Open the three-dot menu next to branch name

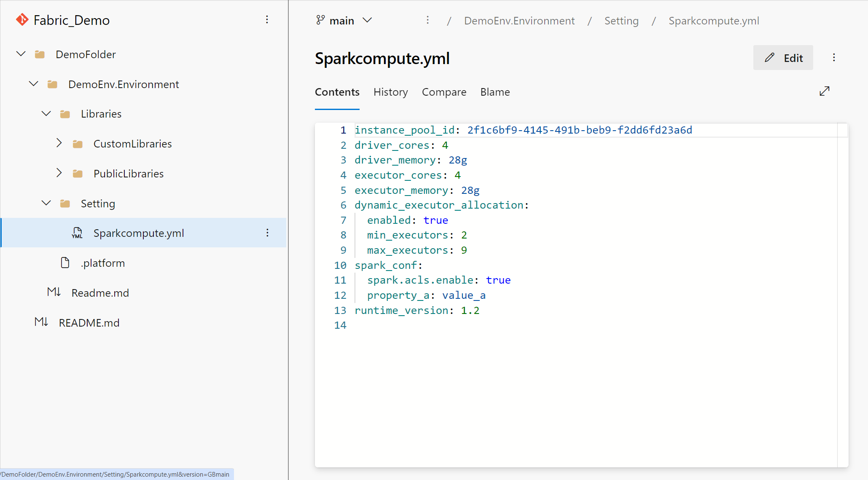(426, 21)
